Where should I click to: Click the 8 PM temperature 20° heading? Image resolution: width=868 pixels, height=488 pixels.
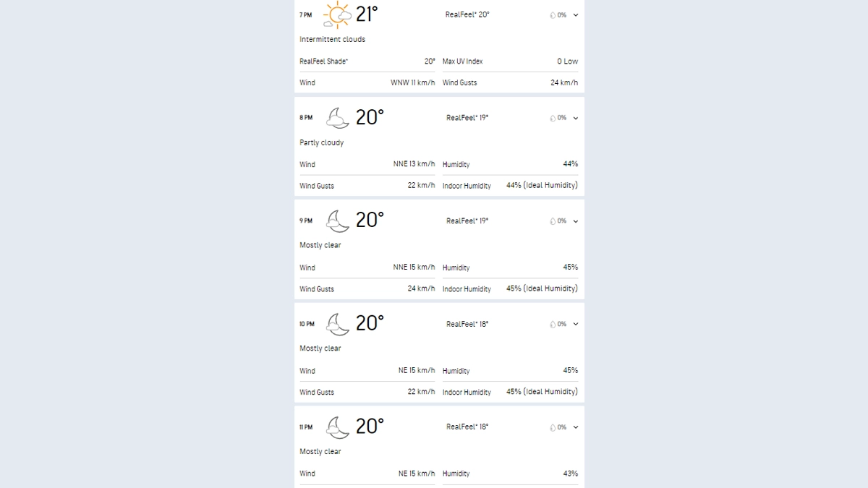tap(370, 118)
